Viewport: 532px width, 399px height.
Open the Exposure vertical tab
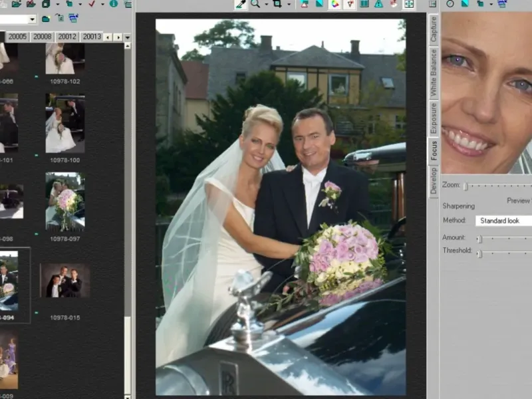point(434,119)
